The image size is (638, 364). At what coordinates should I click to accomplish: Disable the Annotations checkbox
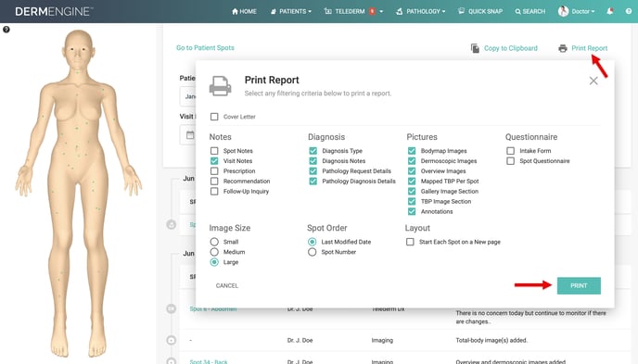(412, 212)
